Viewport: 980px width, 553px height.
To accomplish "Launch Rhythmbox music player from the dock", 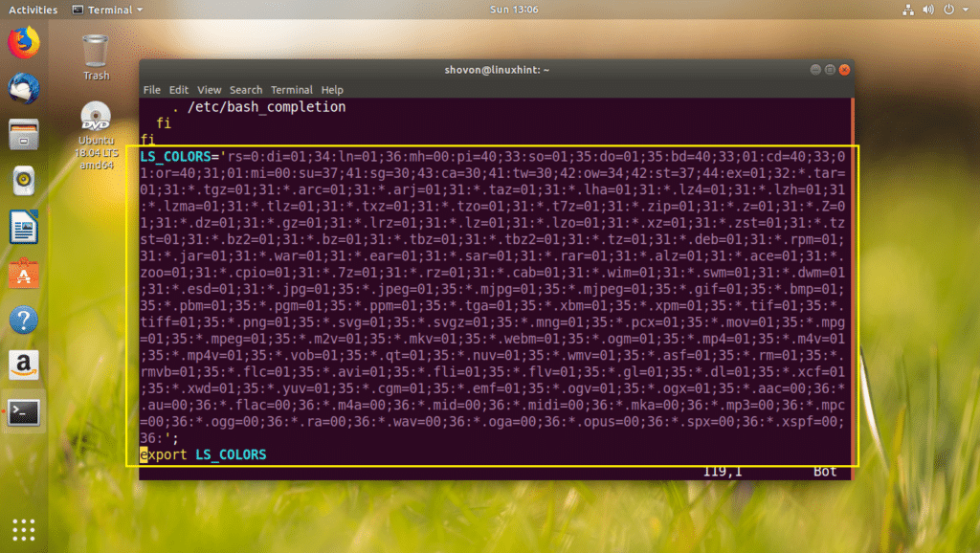I will coord(23,181).
